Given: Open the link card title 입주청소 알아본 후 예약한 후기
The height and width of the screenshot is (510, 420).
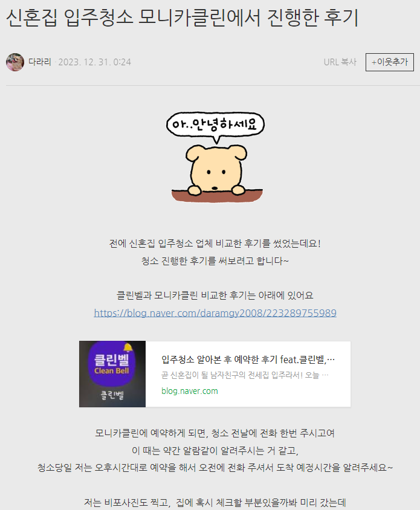Looking at the screenshot, I should pos(248,360).
